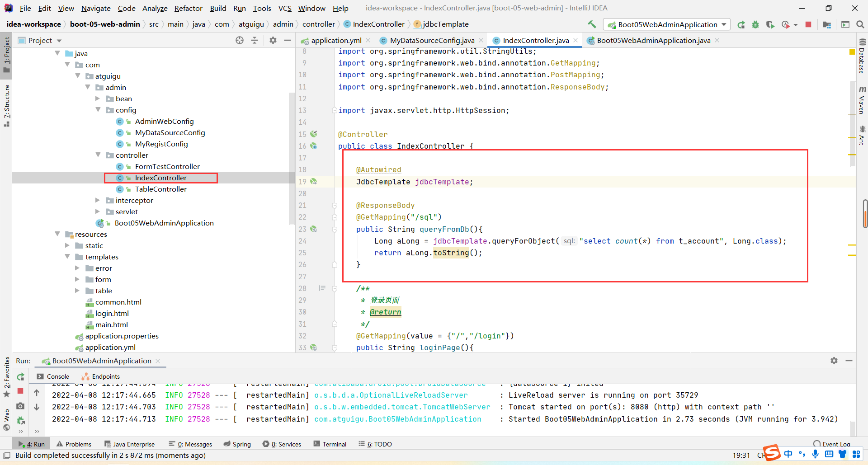Screen dimensions: 868x465
Task: Click the camera thread dump icon
Action: [x=20, y=406]
